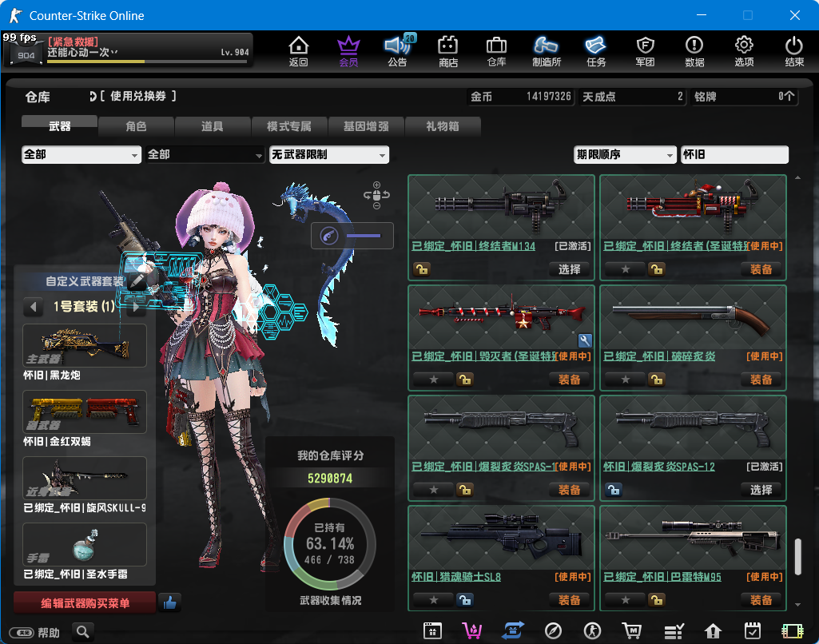Open the 数据 stats icon
The image size is (819, 644).
pos(694,51)
